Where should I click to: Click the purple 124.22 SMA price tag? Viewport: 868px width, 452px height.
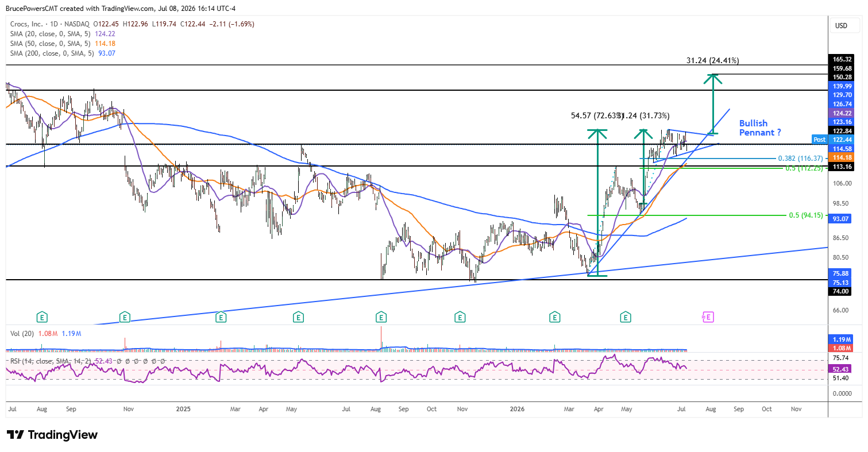coord(841,114)
